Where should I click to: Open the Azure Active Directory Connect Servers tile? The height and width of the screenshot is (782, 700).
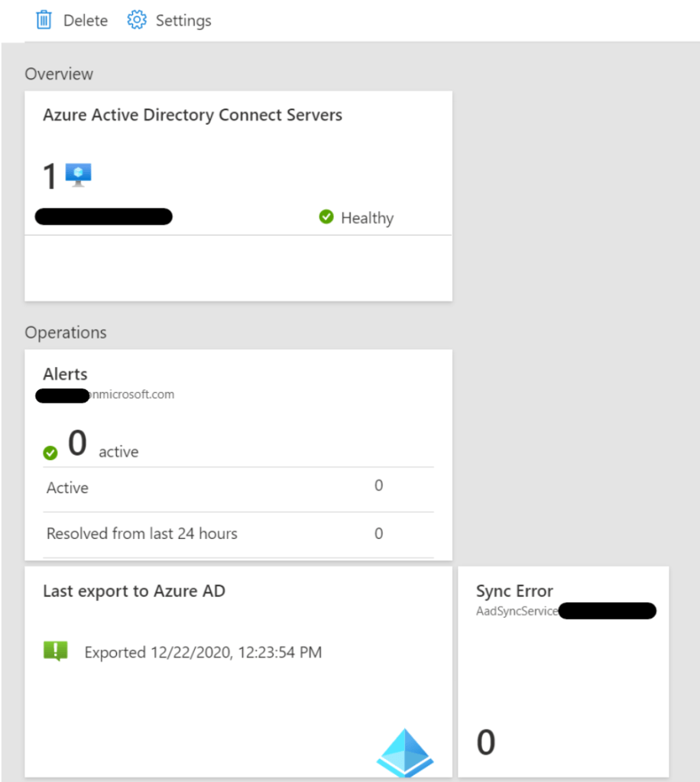click(193, 115)
